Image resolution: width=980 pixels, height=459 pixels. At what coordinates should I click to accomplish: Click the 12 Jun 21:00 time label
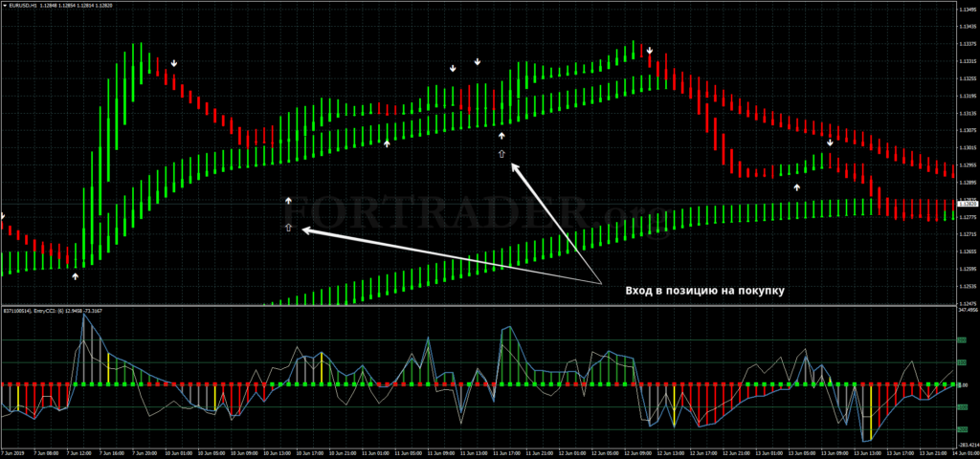(x=736, y=453)
